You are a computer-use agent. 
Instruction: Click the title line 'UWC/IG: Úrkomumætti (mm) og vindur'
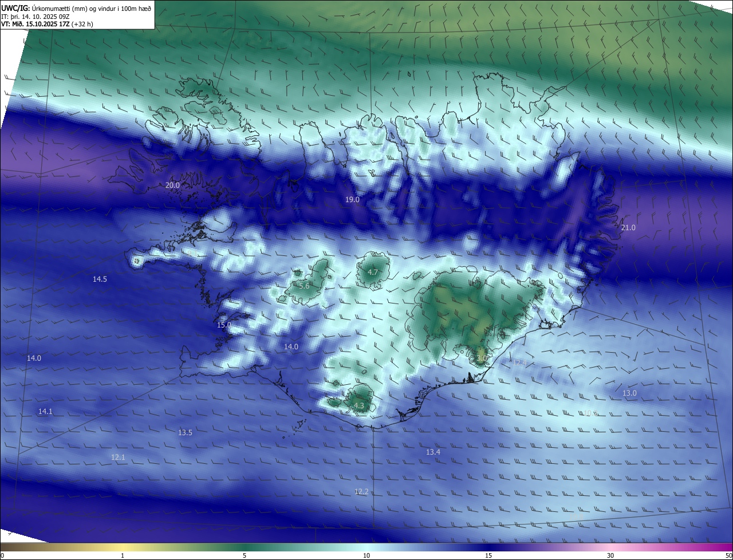point(76,7)
